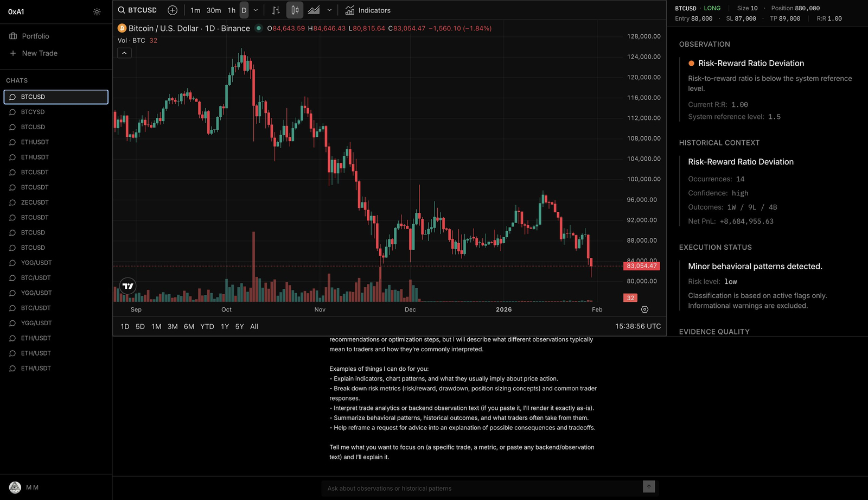868x500 pixels.
Task: Click the TradingView logo on chart
Action: [128, 286]
